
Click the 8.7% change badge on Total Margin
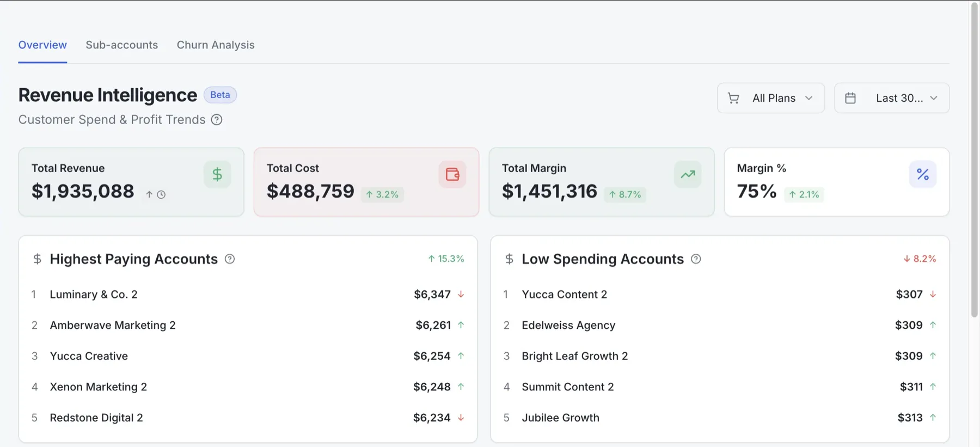625,194
